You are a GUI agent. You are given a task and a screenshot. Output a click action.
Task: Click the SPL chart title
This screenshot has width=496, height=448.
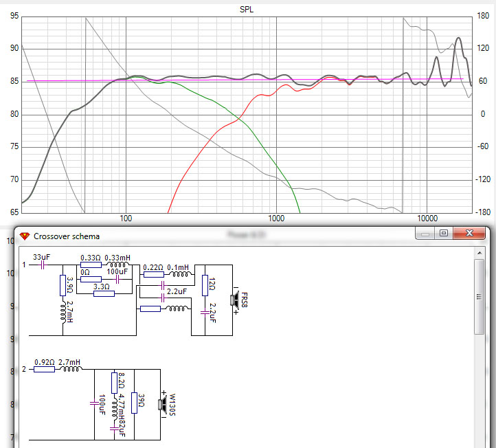[x=247, y=9]
